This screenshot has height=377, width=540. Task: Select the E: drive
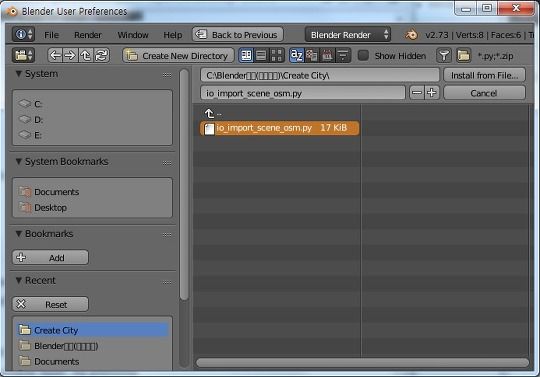coord(92,135)
